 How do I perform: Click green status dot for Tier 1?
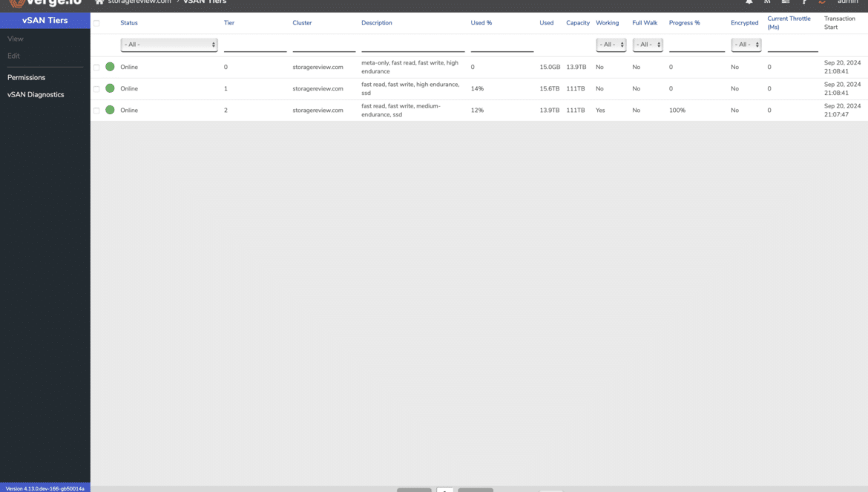[x=110, y=88]
